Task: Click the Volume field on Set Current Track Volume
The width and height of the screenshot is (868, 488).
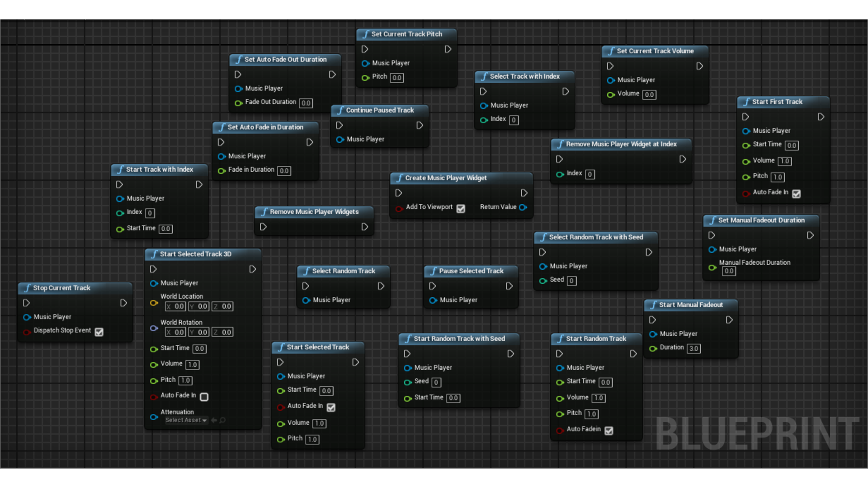Action: tap(649, 94)
